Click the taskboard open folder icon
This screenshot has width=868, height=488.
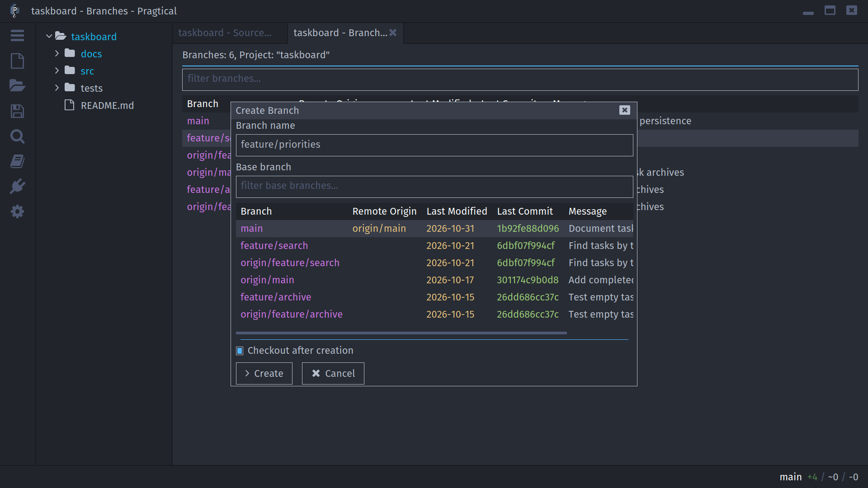pos(61,36)
